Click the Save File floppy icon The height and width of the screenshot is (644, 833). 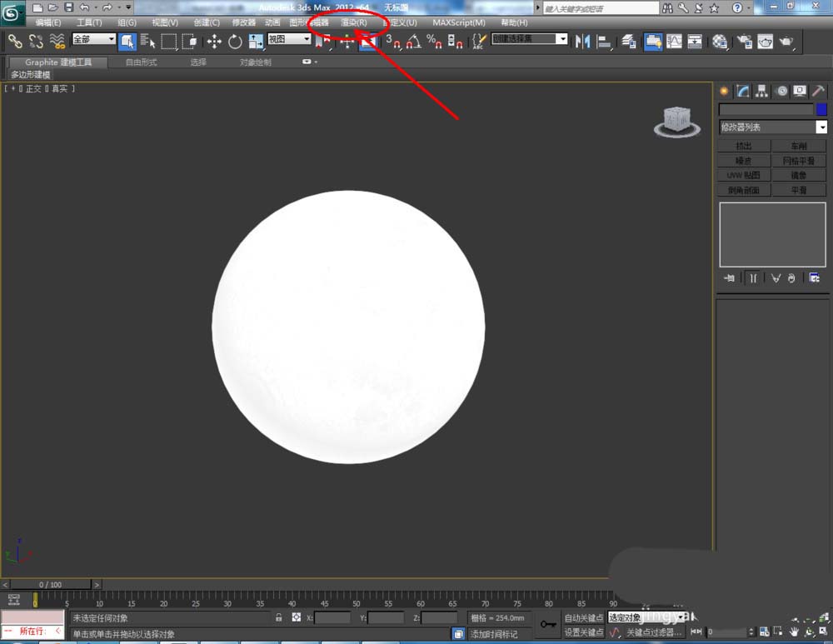click(69, 7)
